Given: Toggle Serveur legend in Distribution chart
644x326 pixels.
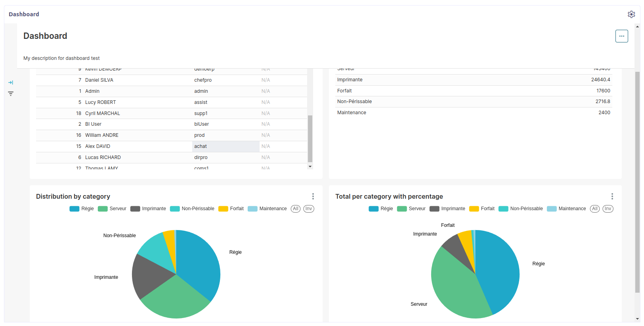Looking at the screenshot, I should 113,209.
